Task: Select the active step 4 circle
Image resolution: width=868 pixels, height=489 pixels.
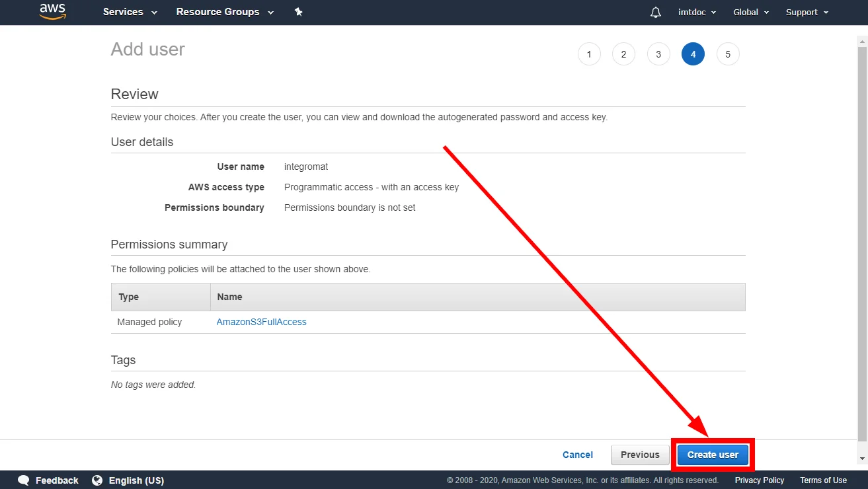Action: tap(693, 54)
